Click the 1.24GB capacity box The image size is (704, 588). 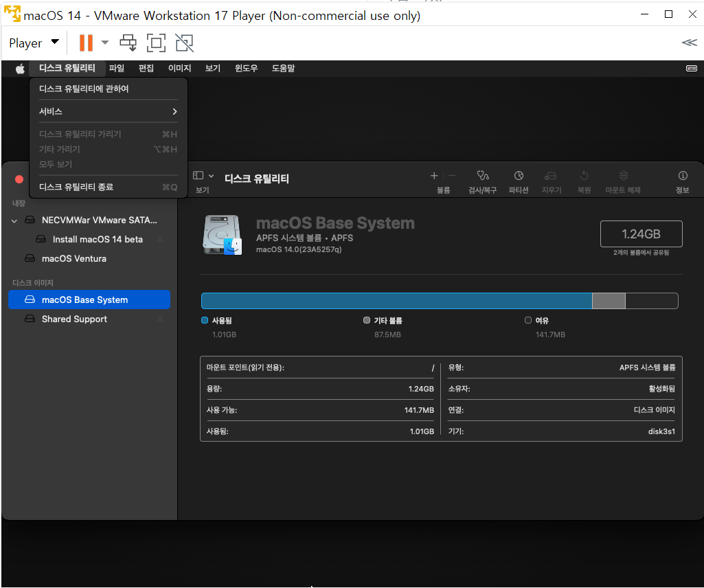[x=641, y=234]
